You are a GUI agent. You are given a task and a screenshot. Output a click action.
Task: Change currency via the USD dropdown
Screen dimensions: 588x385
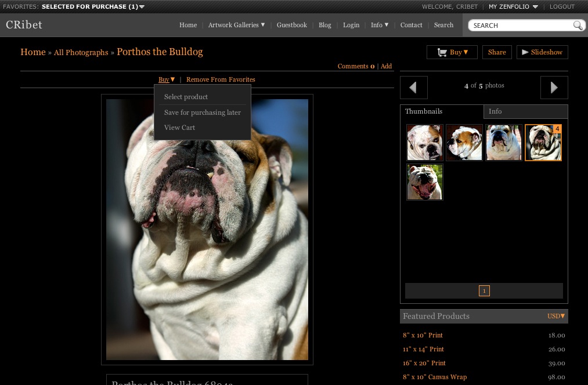(555, 316)
